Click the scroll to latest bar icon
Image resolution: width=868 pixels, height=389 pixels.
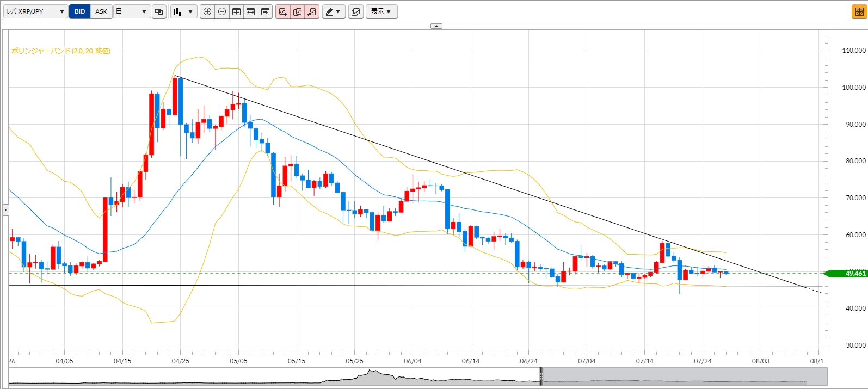(x=265, y=11)
